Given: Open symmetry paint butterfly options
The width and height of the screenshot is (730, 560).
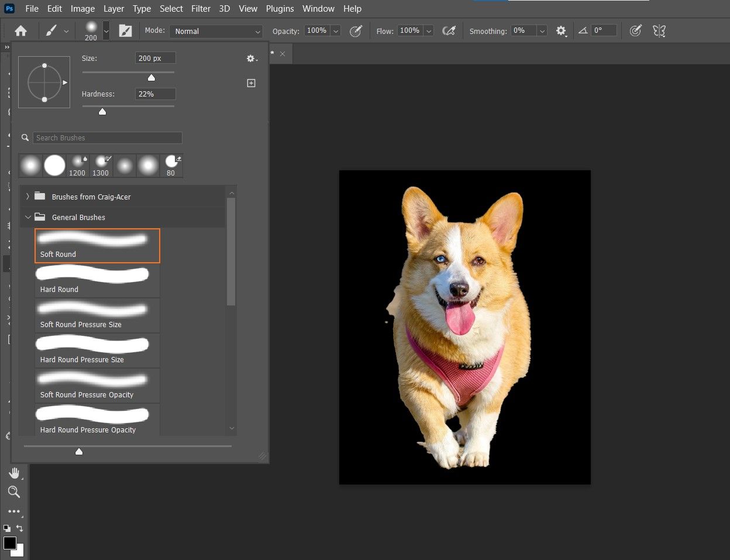Looking at the screenshot, I should 659,31.
